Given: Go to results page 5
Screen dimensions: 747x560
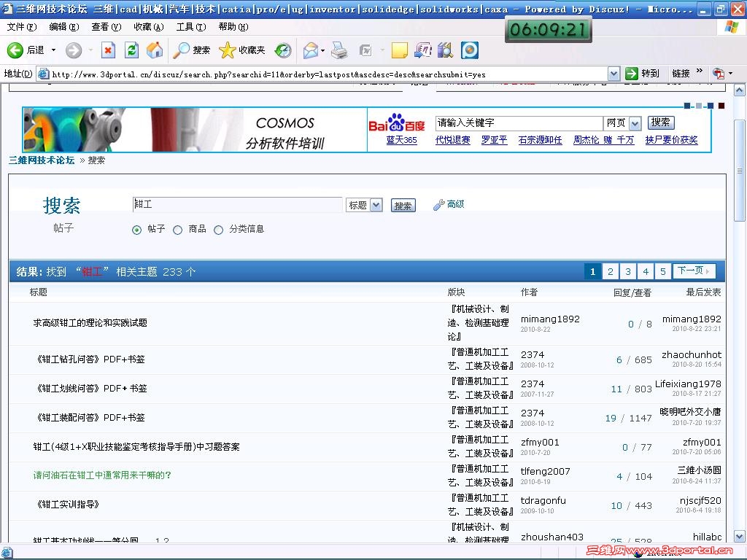Looking at the screenshot, I should pyautogui.click(x=662, y=271).
